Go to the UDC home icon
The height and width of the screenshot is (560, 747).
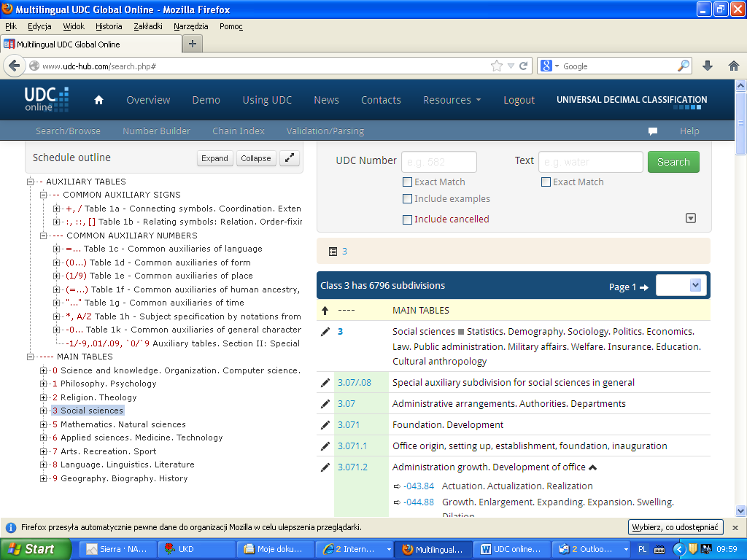tap(98, 100)
